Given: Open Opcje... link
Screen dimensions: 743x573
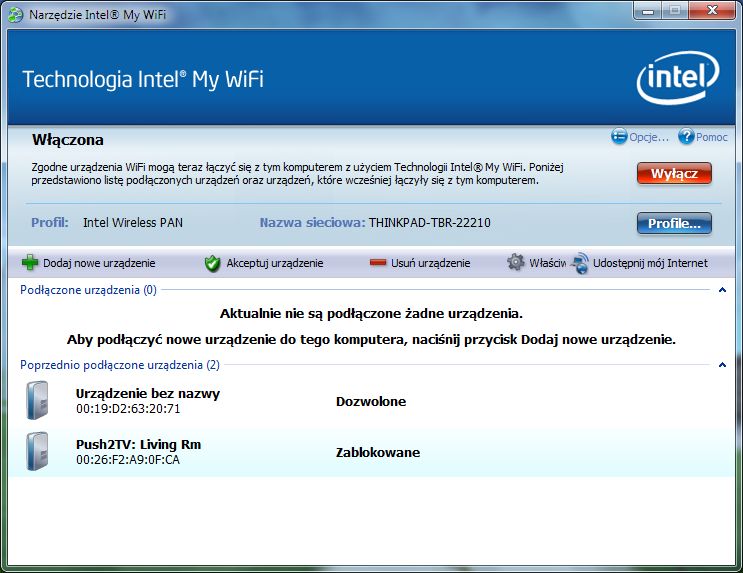Looking at the screenshot, I should coord(649,137).
